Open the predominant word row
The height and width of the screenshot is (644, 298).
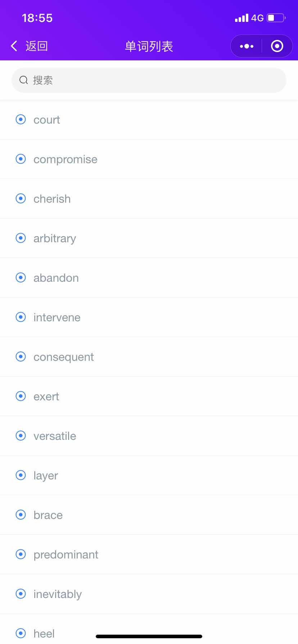[x=149, y=555]
